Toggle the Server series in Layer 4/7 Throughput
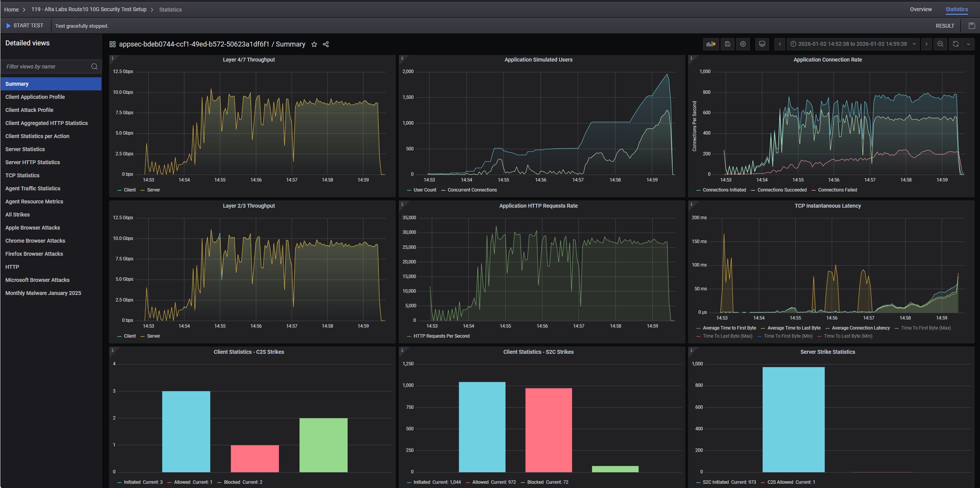Image resolution: width=980 pixels, height=488 pixels. click(153, 190)
